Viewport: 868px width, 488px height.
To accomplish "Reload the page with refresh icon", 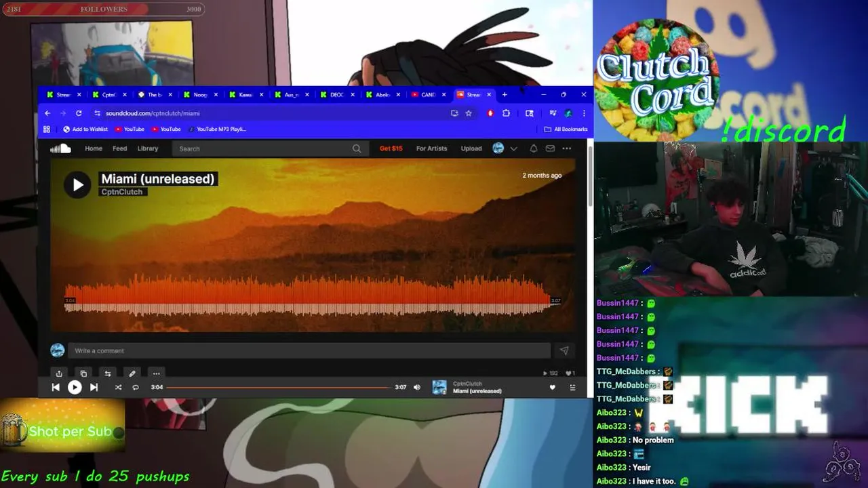I will 79,113.
